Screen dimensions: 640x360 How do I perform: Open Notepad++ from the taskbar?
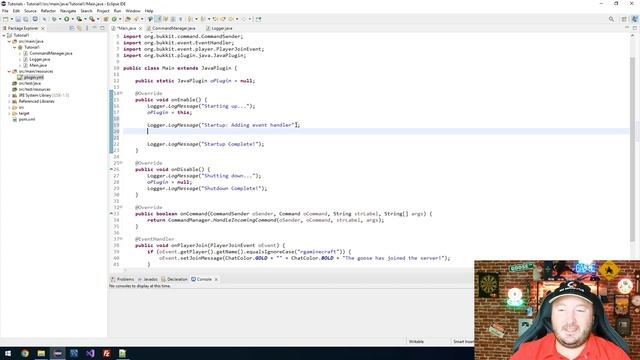click(122, 353)
